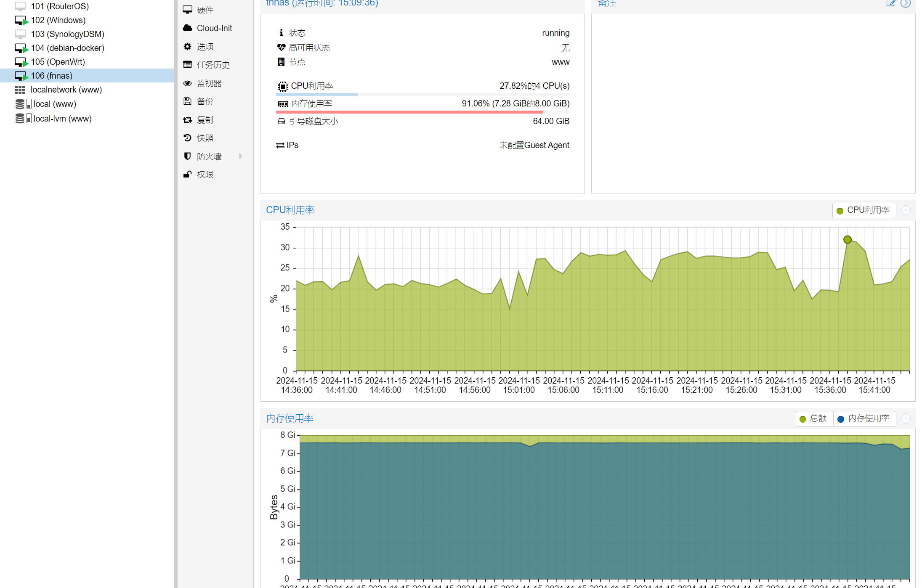Open the local-lvm (www) storage
Image resolution: width=922 pixels, height=588 pixels.
(62, 119)
